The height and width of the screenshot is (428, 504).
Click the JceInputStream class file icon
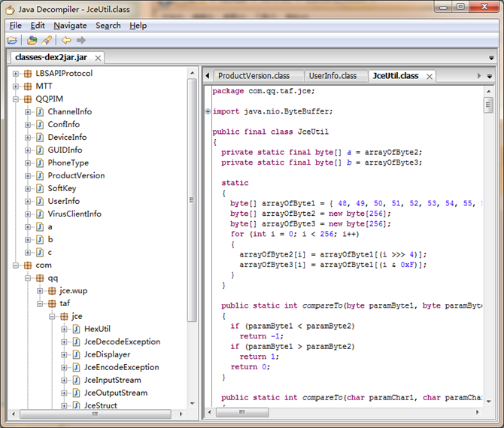pyautogui.click(x=76, y=381)
